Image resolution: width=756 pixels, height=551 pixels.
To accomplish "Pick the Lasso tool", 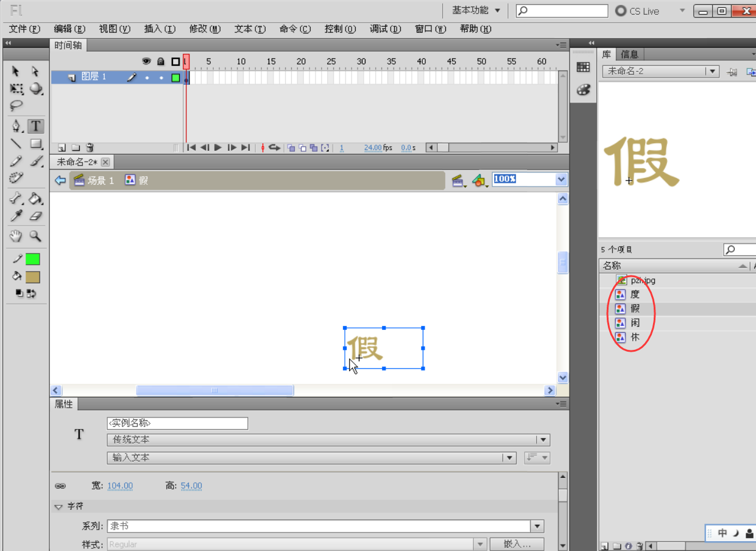I will 16,106.
